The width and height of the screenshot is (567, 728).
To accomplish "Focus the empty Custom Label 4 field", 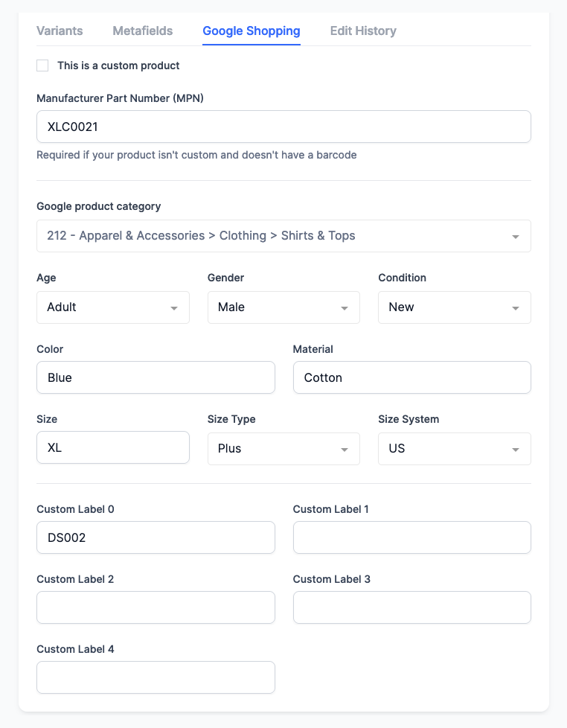I will click(x=156, y=677).
